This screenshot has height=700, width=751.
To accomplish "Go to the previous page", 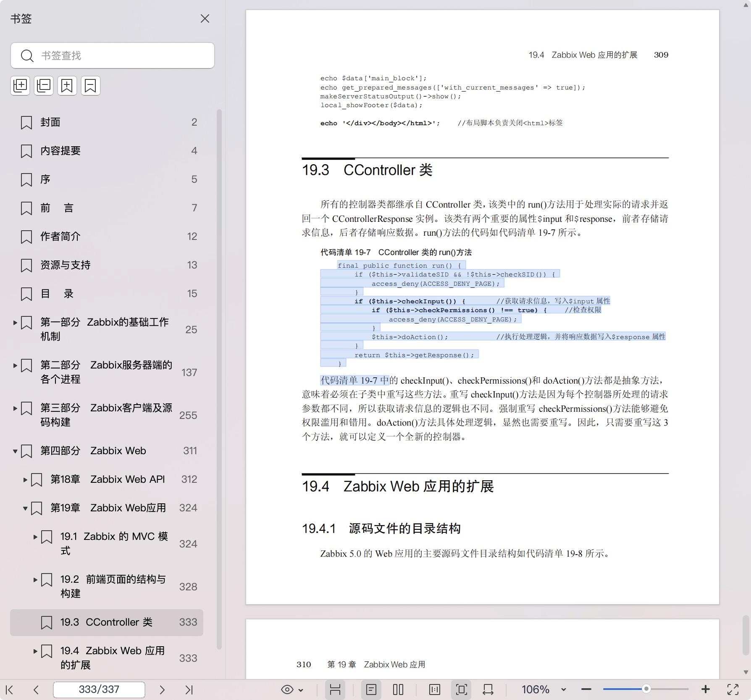I will point(36,689).
